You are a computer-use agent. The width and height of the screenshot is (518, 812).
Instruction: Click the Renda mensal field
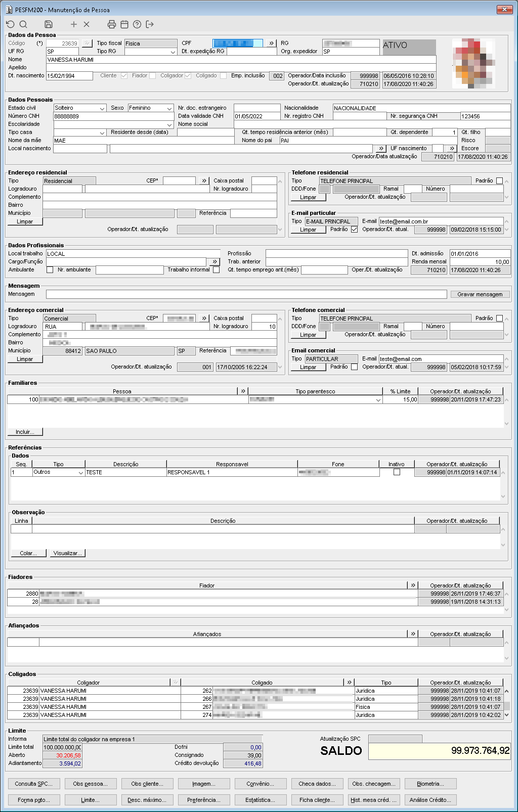click(x=480, y=262)
